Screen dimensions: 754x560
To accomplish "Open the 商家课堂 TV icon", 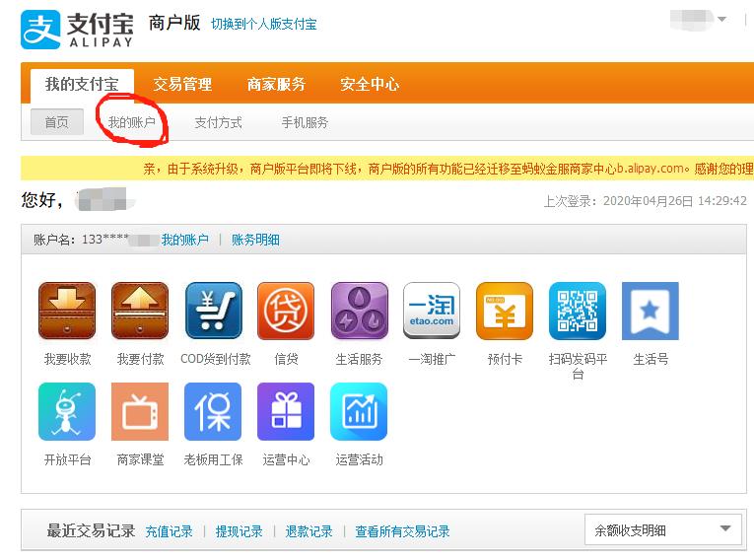I will point(140,411).
